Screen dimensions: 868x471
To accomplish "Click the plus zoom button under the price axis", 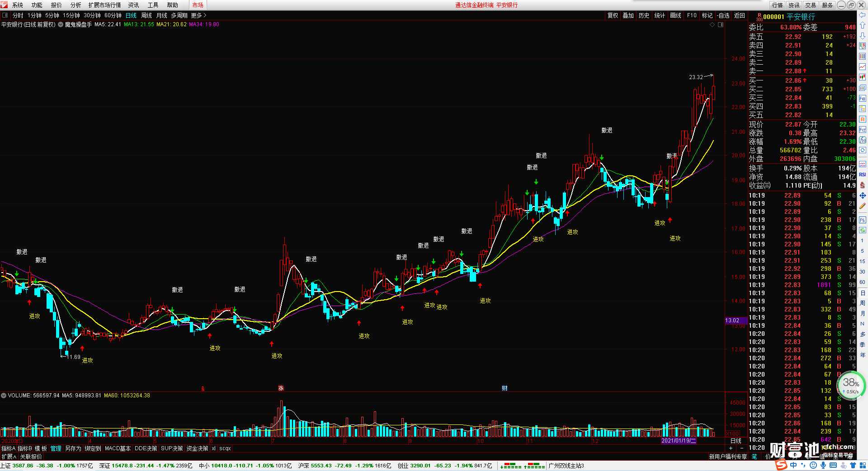I will pos(731,448).
